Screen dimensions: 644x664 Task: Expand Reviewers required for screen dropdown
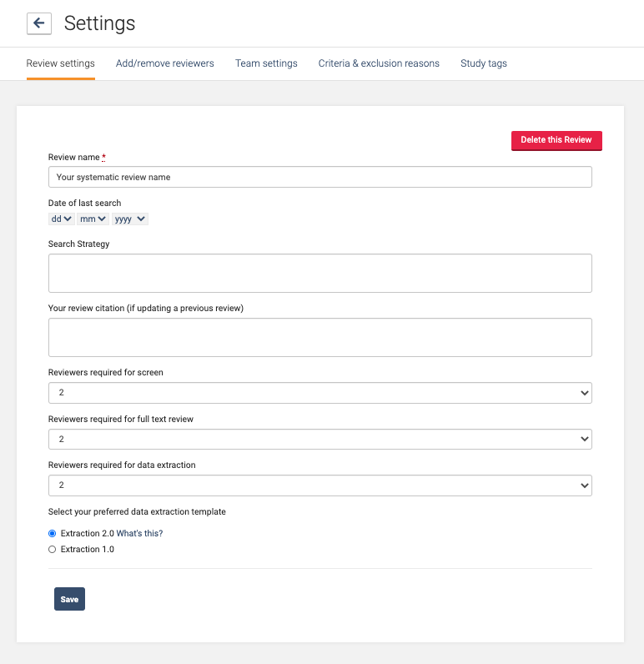tap(320, 393)
